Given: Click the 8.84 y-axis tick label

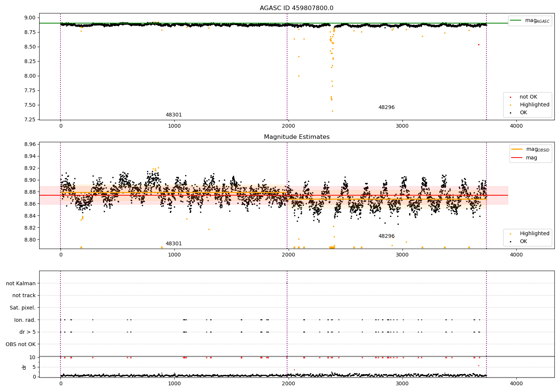Looking at the screenshot, I should click(30, 216).
